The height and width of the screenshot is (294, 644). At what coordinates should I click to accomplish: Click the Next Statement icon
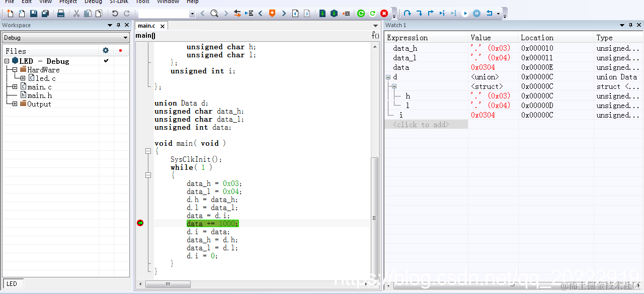442,14
